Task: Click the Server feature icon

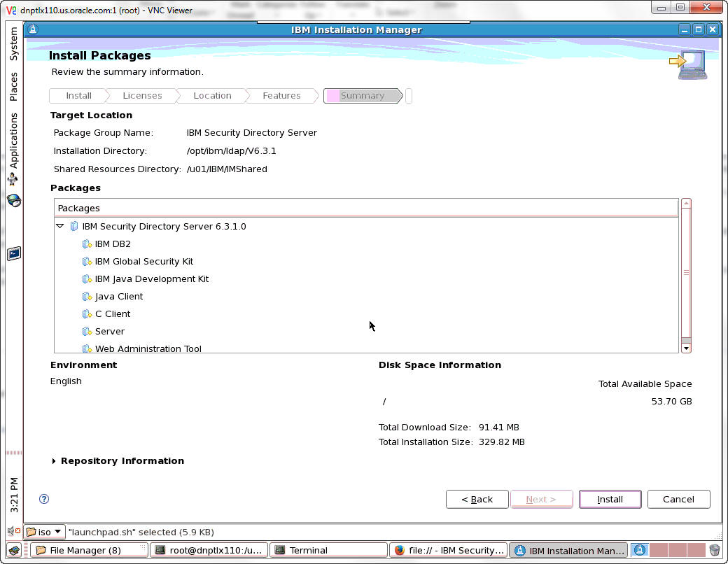Action: (87, 332)
